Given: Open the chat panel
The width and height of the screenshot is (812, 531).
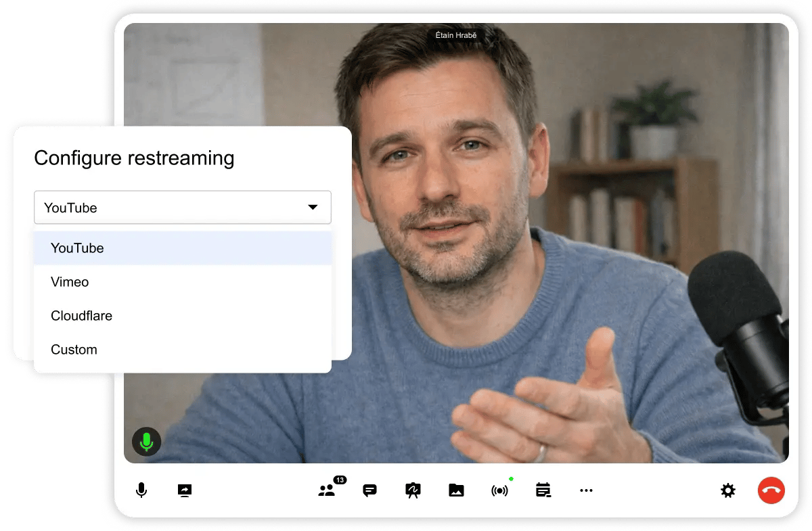Looking at the screenshot, I should point(369,490).
